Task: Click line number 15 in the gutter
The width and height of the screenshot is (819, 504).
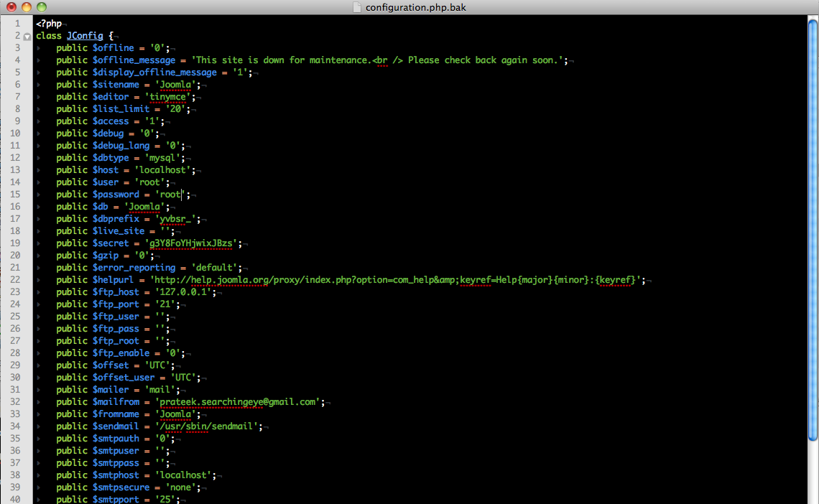Action: click(15, 194)
